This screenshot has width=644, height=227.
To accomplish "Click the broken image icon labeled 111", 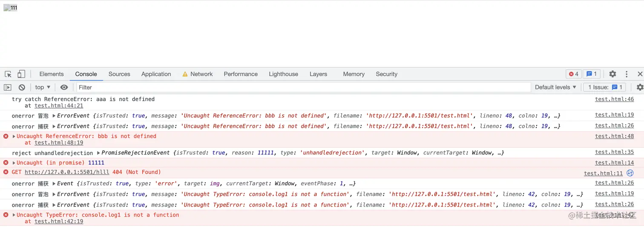I will (10, 8).
